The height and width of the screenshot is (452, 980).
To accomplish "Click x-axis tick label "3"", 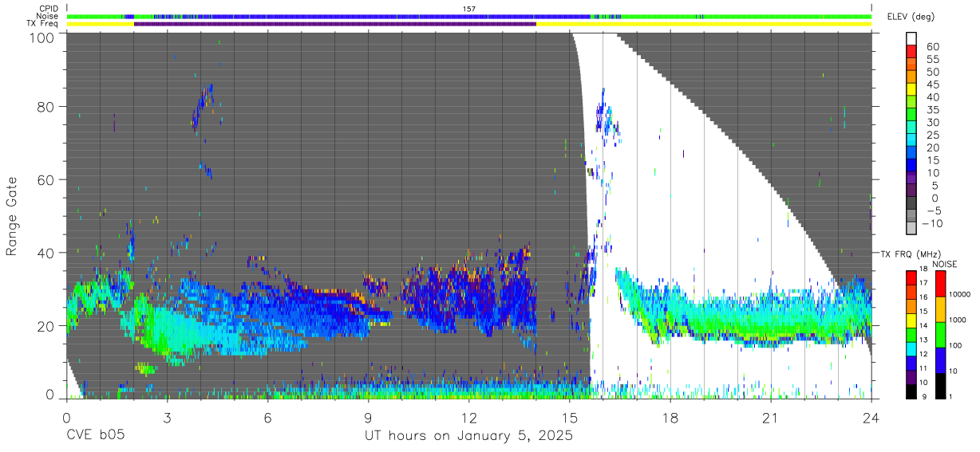I will (x=167, y=417).
